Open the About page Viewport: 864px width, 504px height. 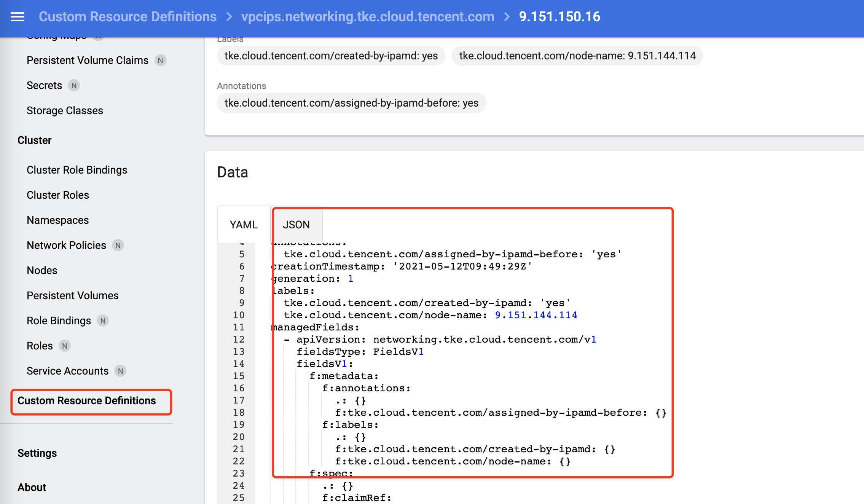[32, 487]
